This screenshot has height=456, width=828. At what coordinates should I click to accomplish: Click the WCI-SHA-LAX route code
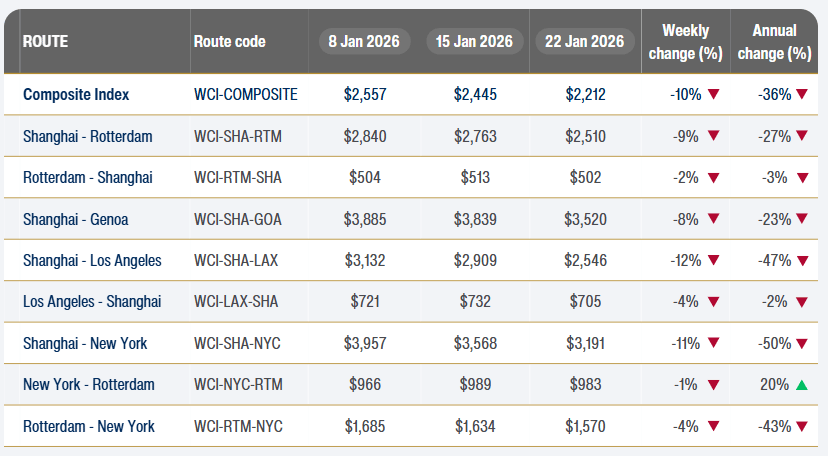point(236,261)
